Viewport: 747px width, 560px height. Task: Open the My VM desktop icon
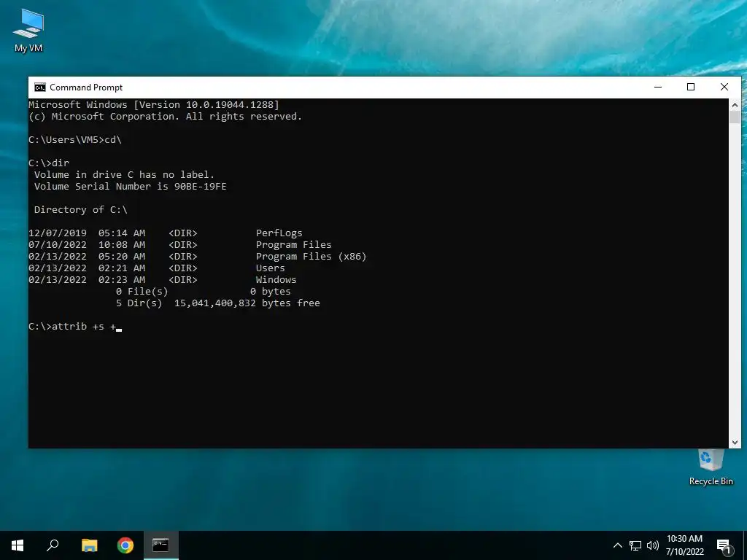28,31
